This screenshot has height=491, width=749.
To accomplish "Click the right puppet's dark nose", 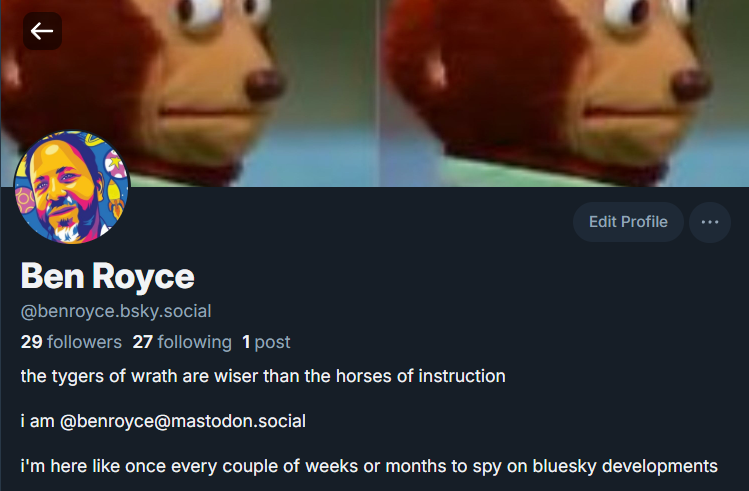I will 691,84.
